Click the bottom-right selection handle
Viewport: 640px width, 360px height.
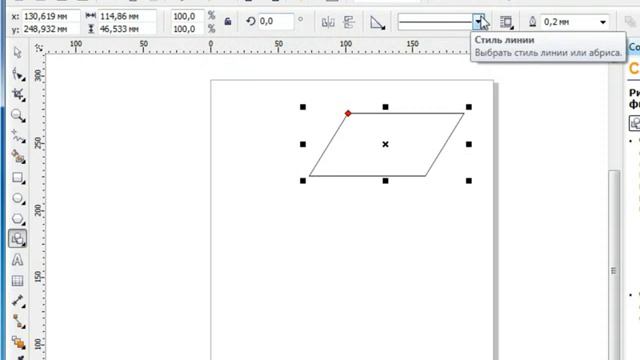coord(469,180)
